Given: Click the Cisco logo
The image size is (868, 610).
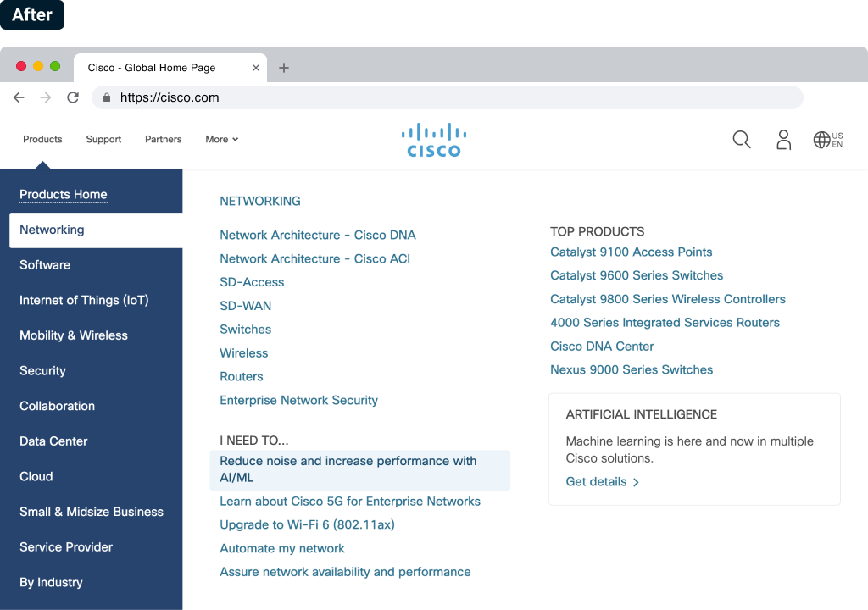Looking at the screenshot, I should [434, 141].
